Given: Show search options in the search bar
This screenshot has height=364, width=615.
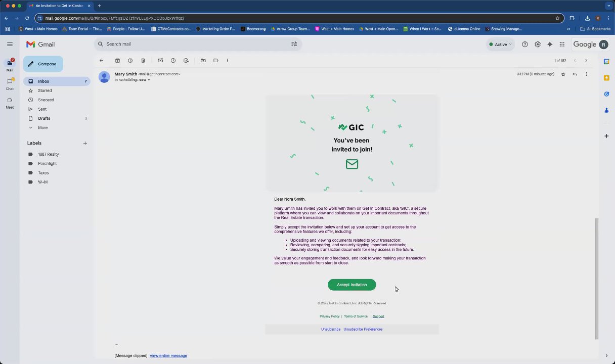Looking at the screenshot, I should point(294,44).
